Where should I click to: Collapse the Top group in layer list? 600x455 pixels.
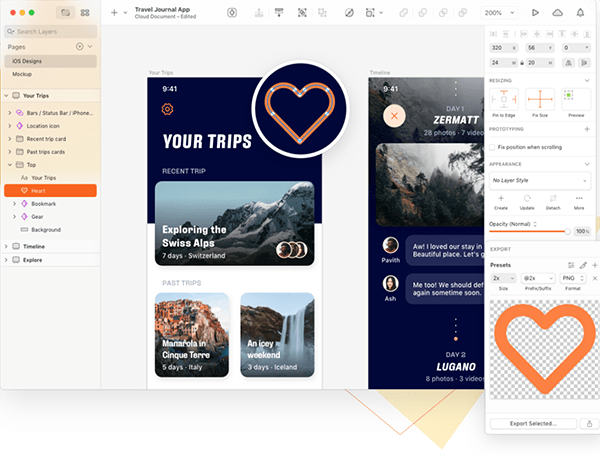tap(9, 164)
